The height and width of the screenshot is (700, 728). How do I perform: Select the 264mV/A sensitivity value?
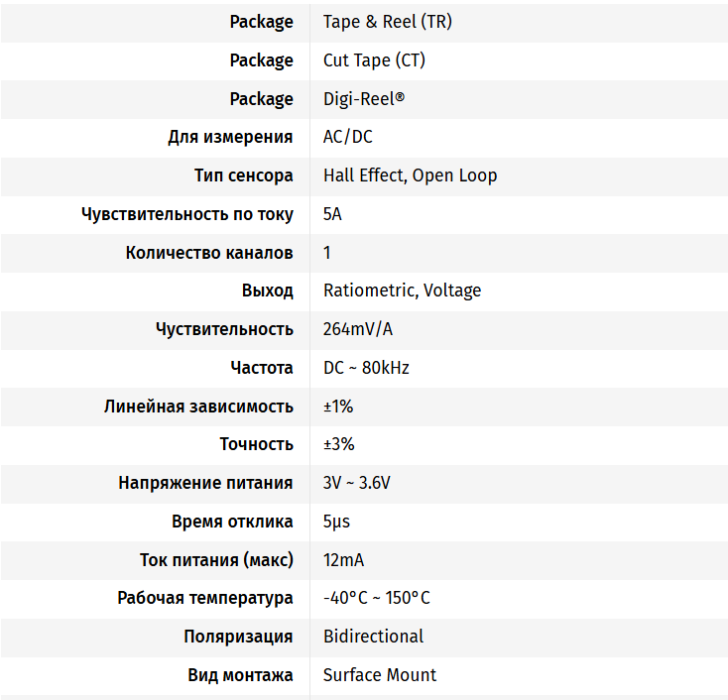point(357,329)
